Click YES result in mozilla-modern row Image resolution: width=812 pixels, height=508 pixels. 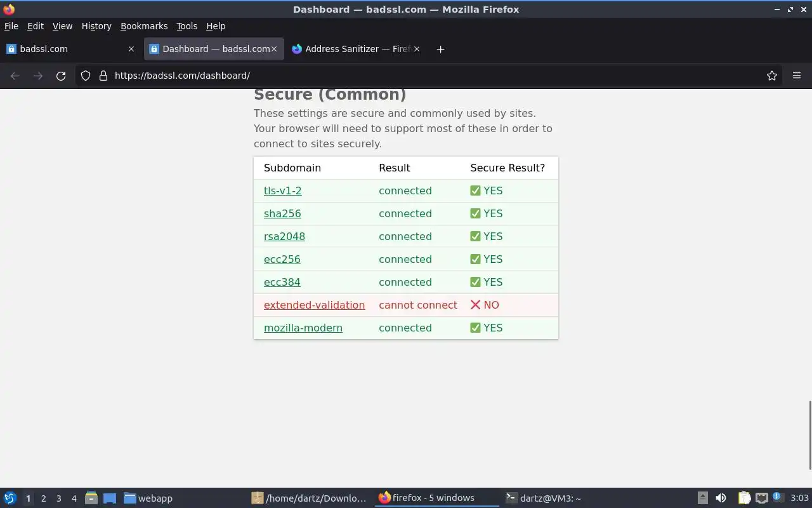487,328
